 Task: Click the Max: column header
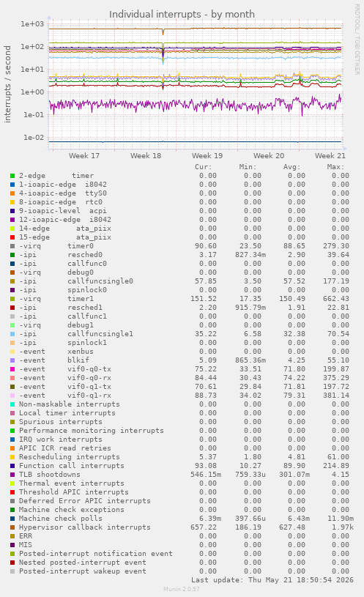[335, 167]
